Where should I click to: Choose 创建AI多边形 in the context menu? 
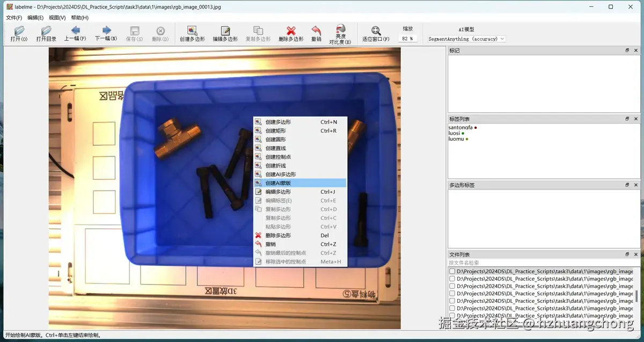(300, 174)
